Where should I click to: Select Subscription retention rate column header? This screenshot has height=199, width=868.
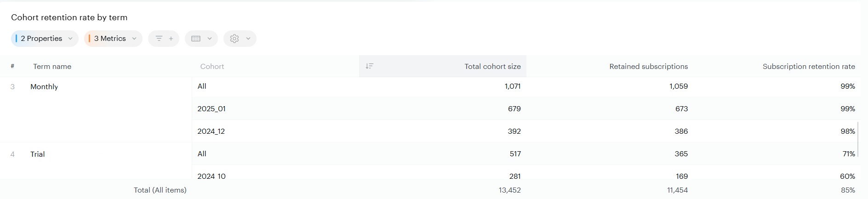coord(808,67)
